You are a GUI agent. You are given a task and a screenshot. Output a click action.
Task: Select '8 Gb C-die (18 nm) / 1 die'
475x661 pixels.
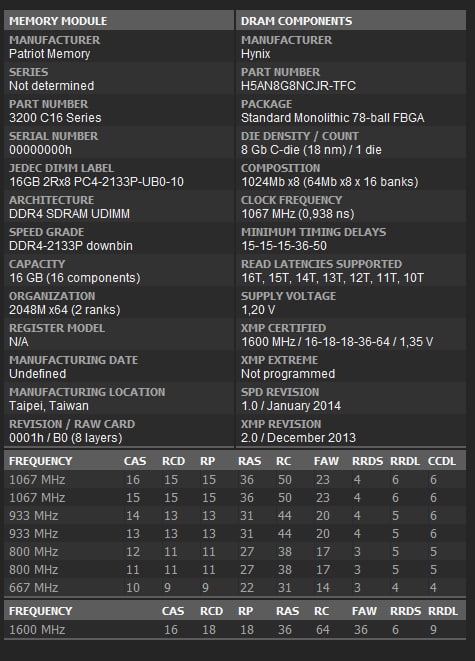(311, 150)
